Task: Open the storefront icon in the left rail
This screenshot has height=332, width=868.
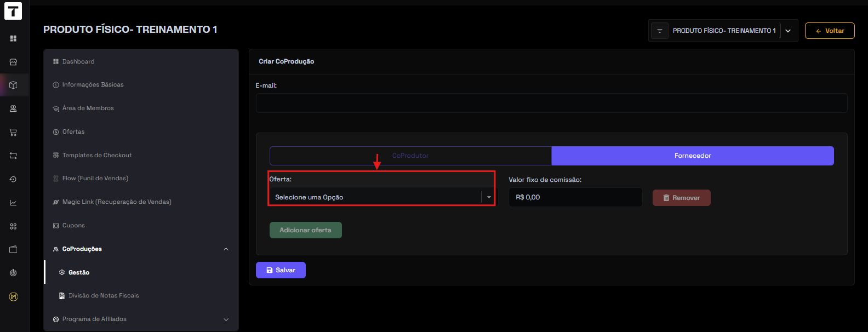Action: click(x=13, y=62)
